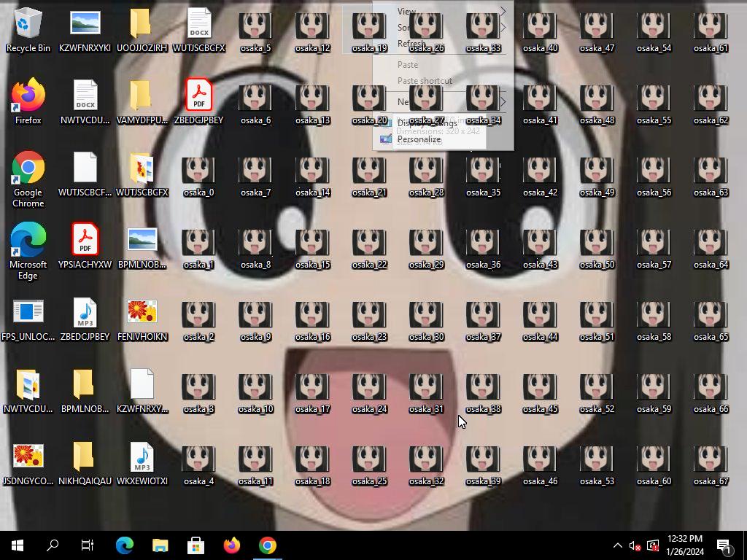747x560 pixels.
Task: Select the osaka_61 image thumbnail
Action: click(711, 33)
